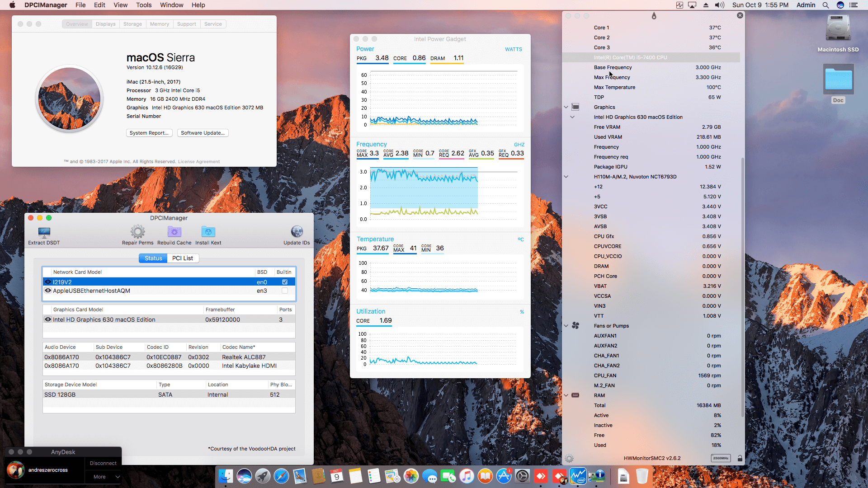868x488 pixels.
Task: Open Notification Center menu bar icon
Action: pos(854,5)
